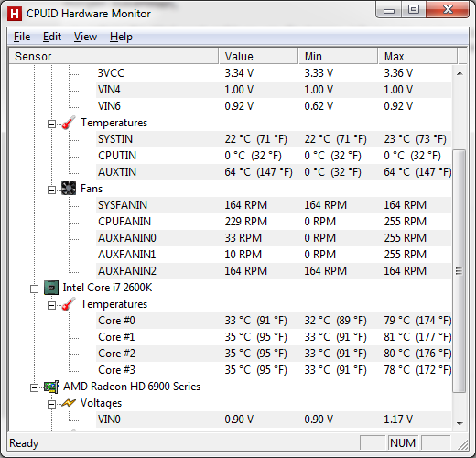Viewport: 476px width, 458px height.
Task: Select the SYSTIN temperature row
Action: [274, 139]
